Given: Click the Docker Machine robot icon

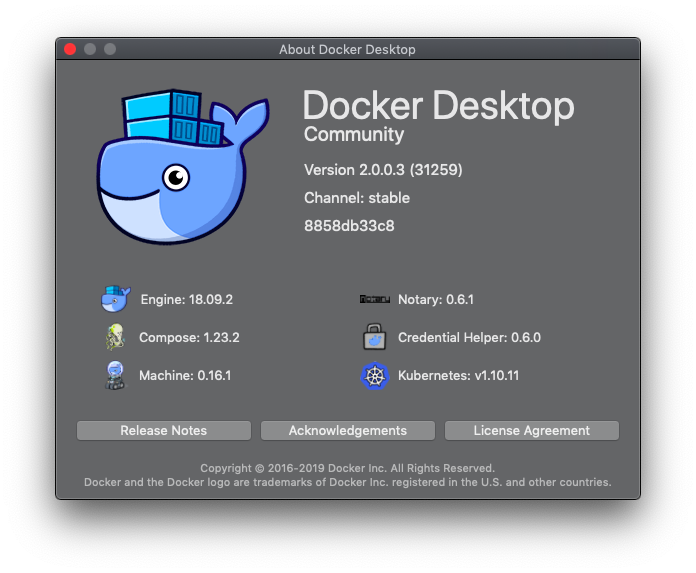Looking at the screenshot, I should point(115,375).
